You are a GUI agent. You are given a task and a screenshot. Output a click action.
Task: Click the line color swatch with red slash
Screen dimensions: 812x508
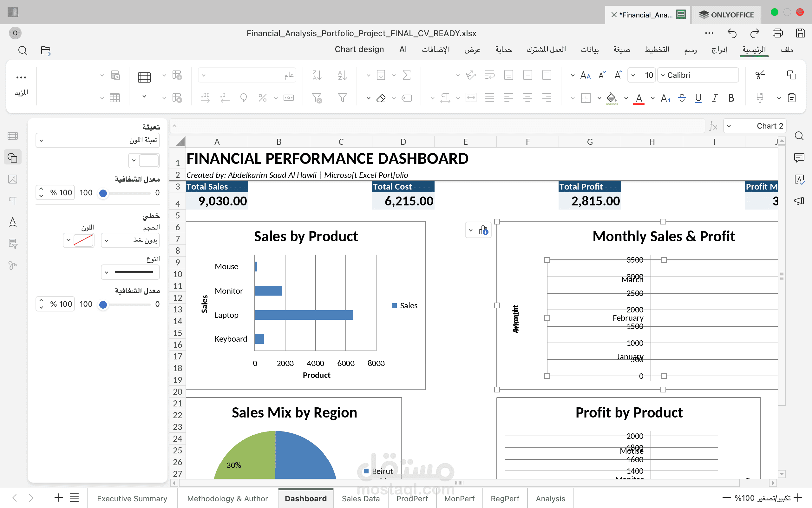(83, 241)
